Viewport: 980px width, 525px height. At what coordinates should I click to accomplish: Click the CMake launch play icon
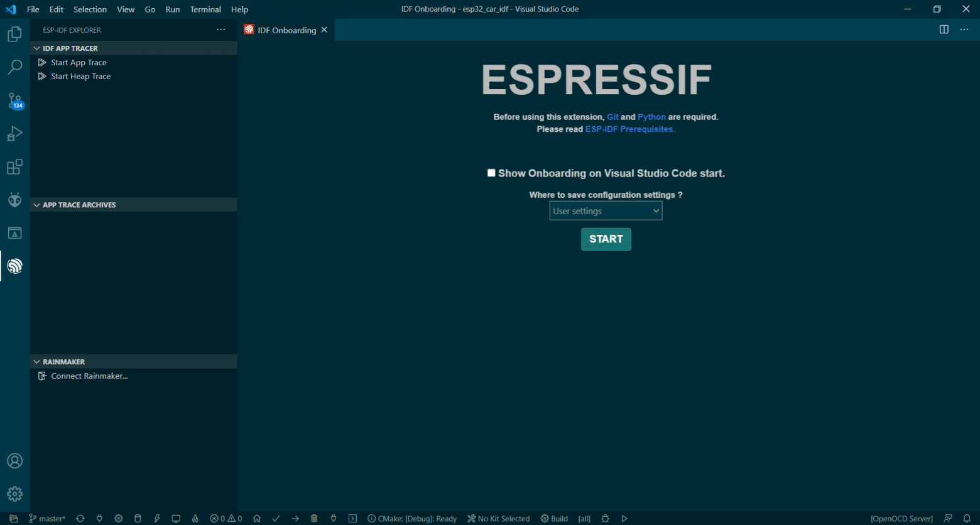[624, 519]
